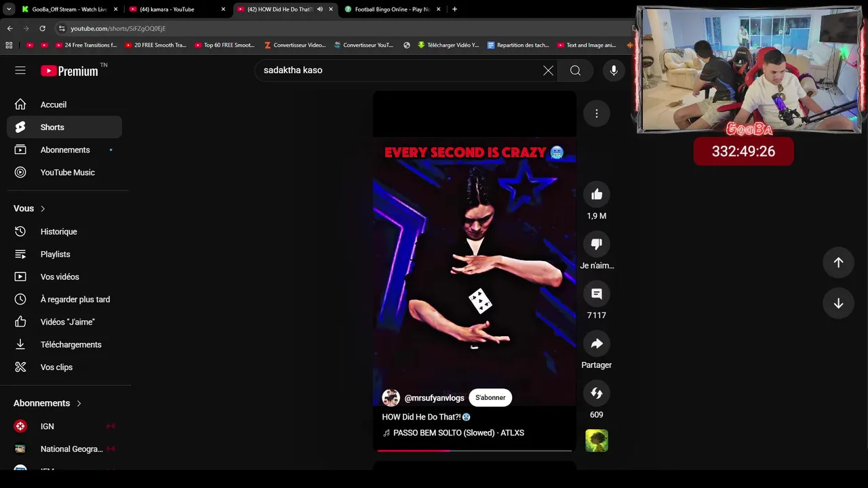Switch to the Football Bingo Online tab
Image resolution: width=868 pixels, height=488 pixels.
pyautogui.click(x=393, y=9)
